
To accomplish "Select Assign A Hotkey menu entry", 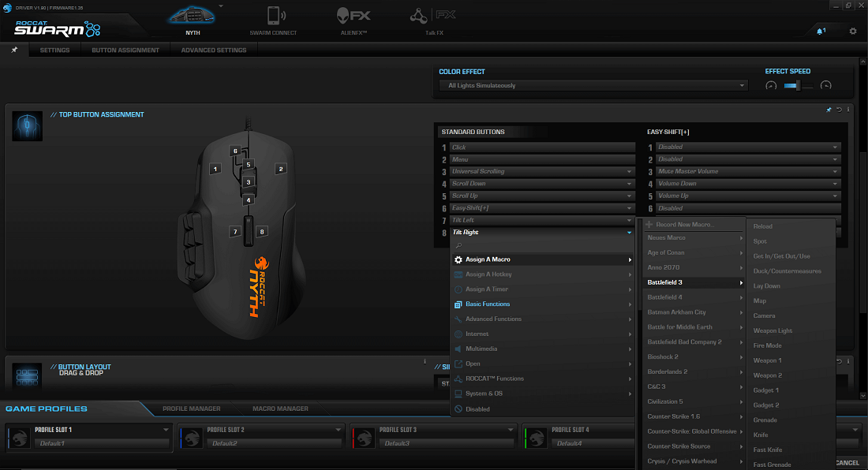I will pos(543,274).
